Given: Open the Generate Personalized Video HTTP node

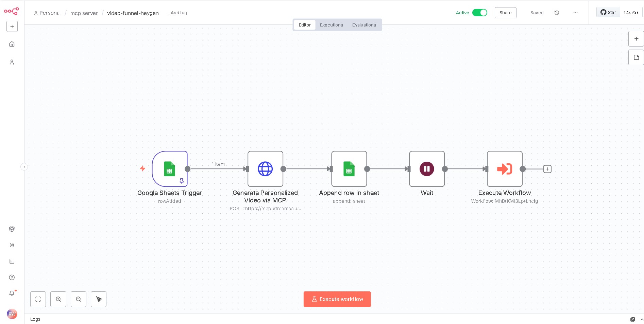Looking at the screenshot, I should tap(265, 169).
